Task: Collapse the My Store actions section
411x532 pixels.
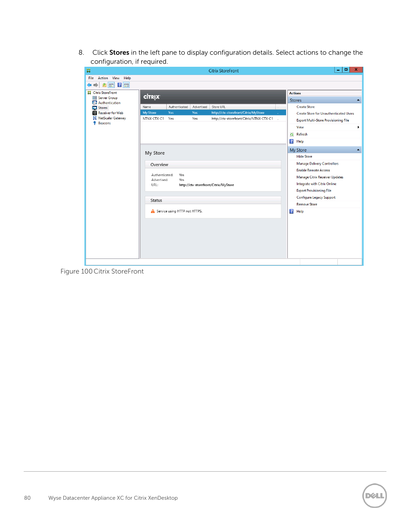Action: [358, 150]
